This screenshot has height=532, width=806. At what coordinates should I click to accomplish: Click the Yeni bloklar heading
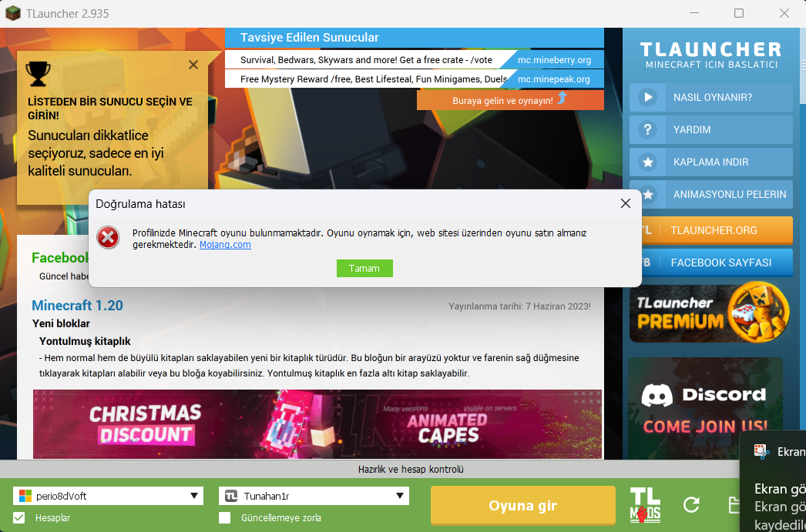(61, 323)
